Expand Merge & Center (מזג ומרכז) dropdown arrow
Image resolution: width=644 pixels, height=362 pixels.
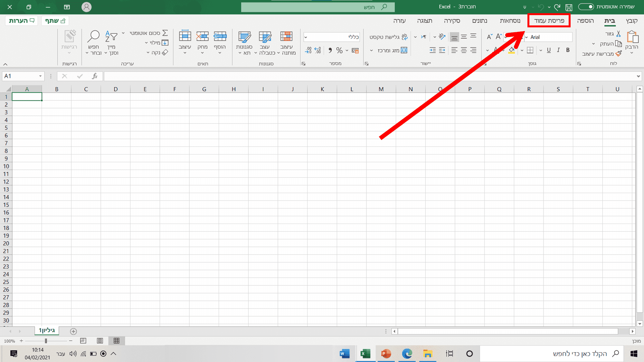[x=371, y=51]
